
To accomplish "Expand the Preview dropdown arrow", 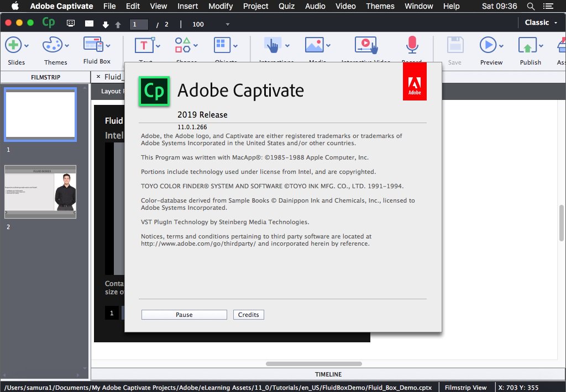I will pos(501,46).
